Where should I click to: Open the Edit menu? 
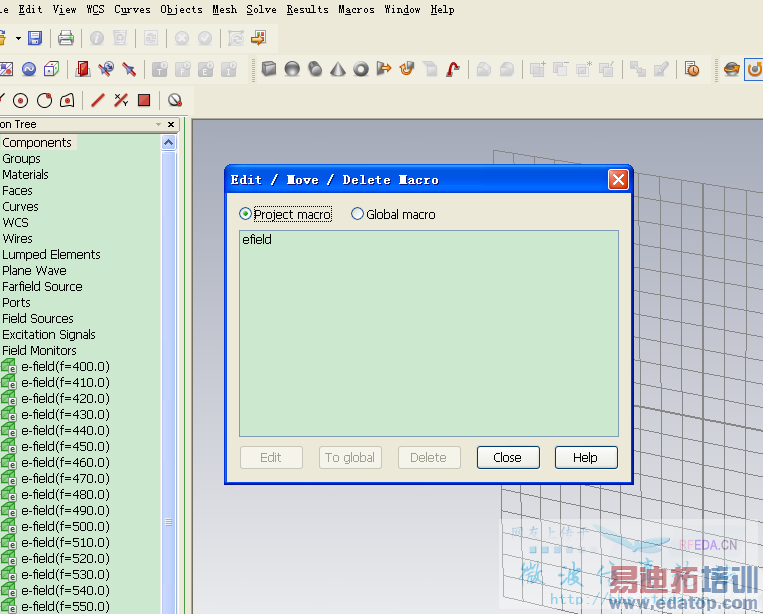[x=30, y=9]
